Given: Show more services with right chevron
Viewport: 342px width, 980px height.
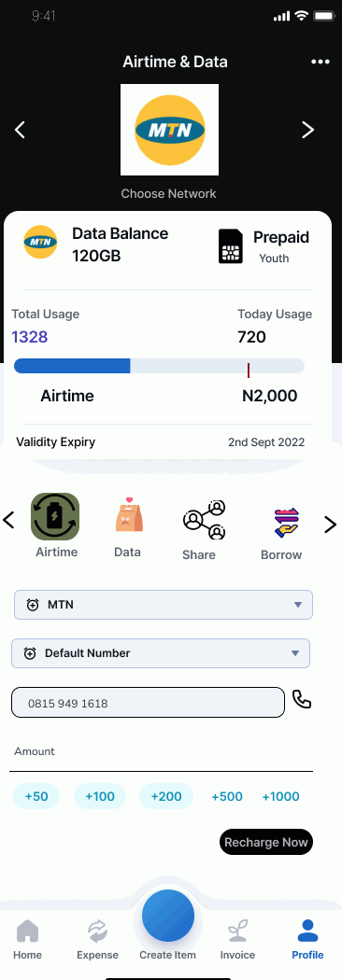Looking at the screenshot, I should tap(330, 525).
